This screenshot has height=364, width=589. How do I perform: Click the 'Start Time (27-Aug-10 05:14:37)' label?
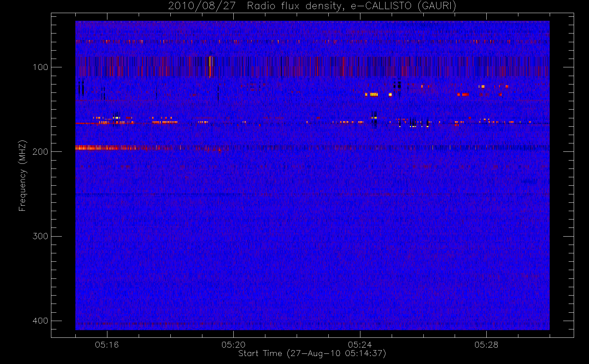tap(312, 353)
